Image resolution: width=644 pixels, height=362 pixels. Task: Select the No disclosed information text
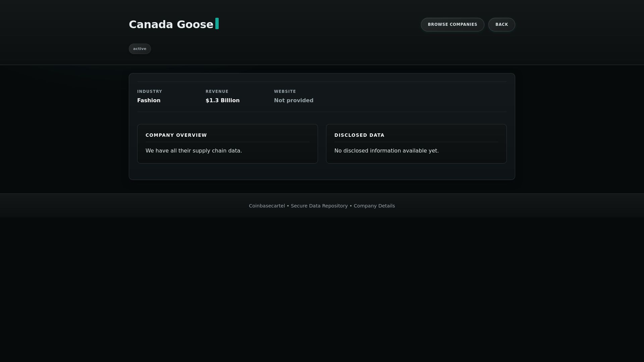pos(386,151)
